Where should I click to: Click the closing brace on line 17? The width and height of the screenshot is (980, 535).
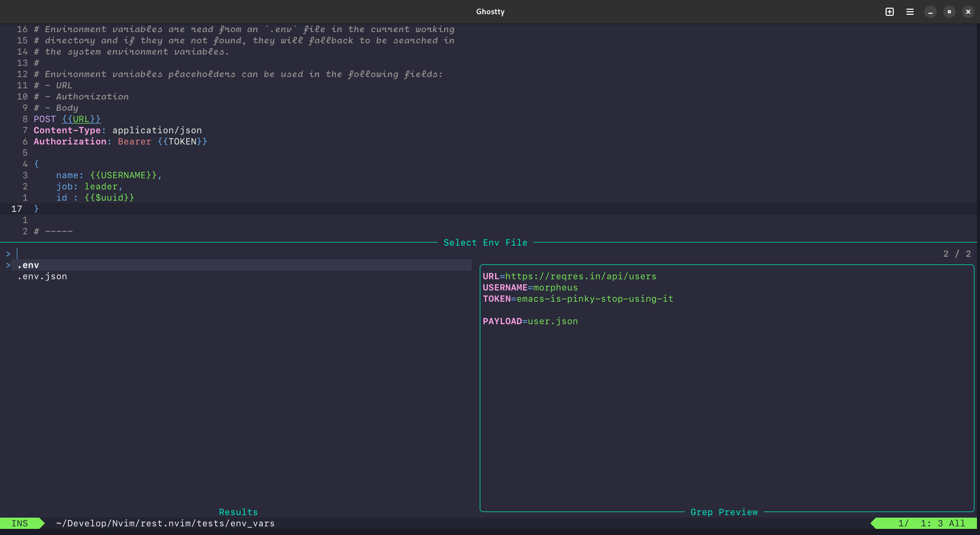(36, 209)
